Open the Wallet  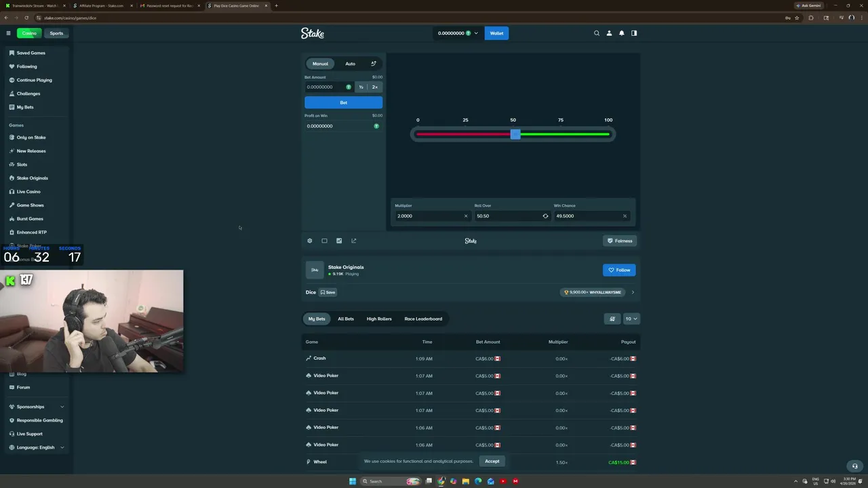(x=496, y=33)
